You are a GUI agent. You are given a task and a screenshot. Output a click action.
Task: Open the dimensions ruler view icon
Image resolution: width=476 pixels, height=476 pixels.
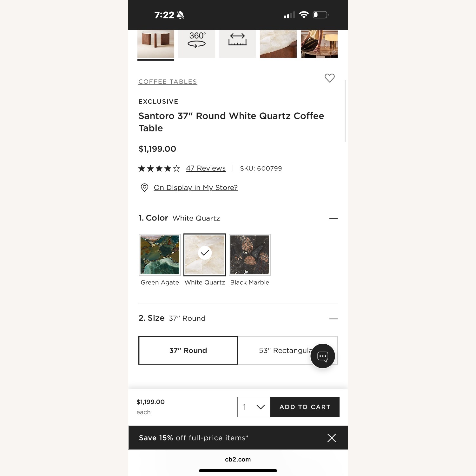tap(237, 44)
